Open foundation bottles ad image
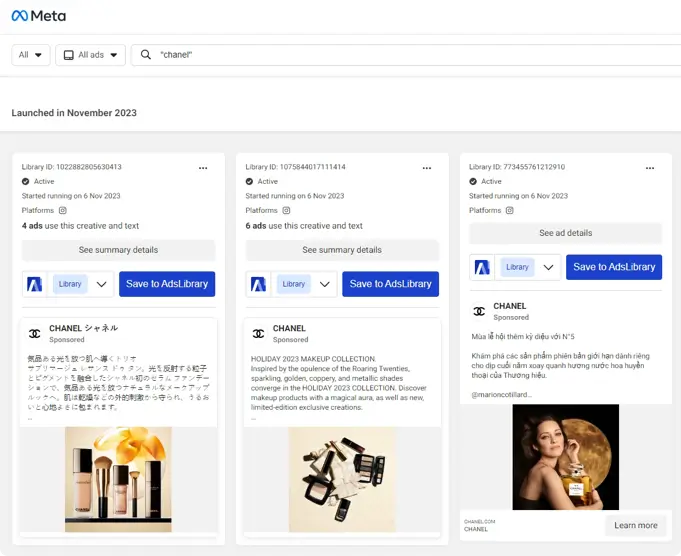Screen dimensions: 681x556 [x=118, y=480]
